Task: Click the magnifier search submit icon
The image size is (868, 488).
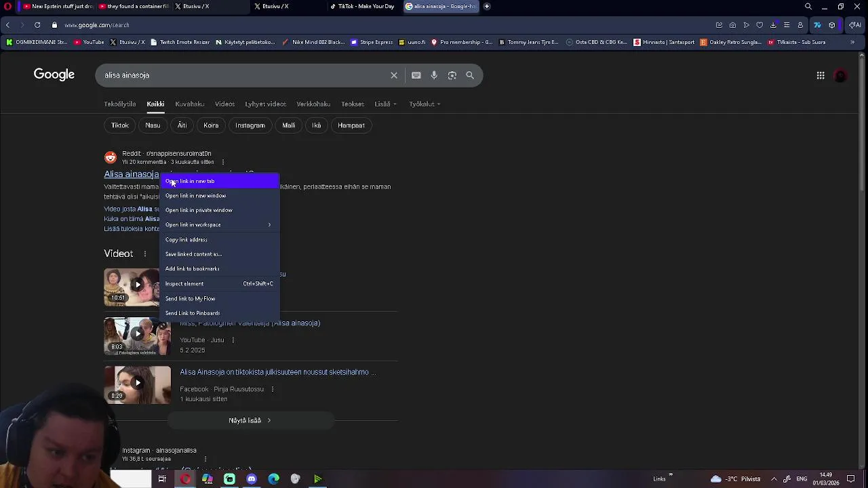Action: (x=470, y=75)
